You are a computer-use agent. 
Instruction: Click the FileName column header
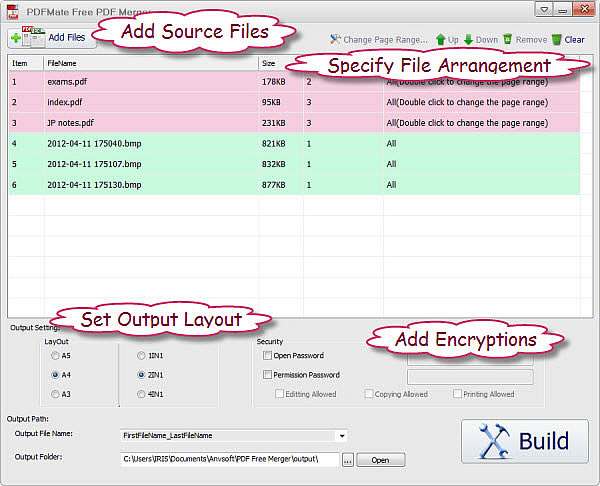click(x=150, y=62)
